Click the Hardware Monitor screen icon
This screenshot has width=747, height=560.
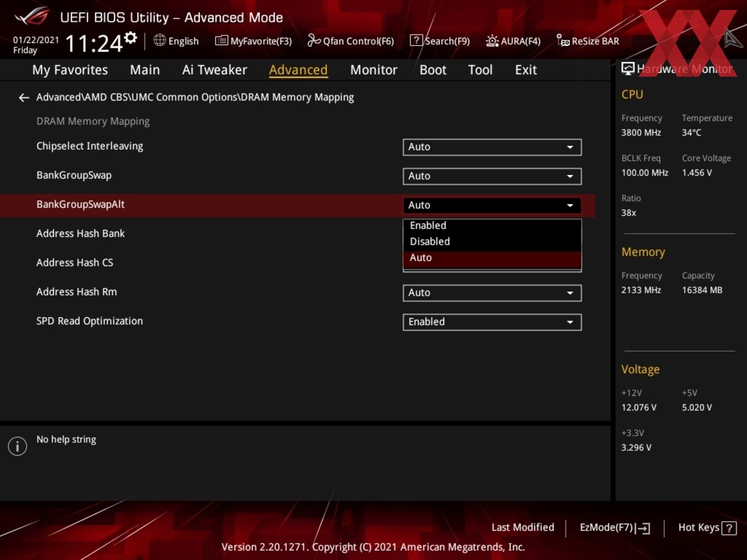[628, 69]
